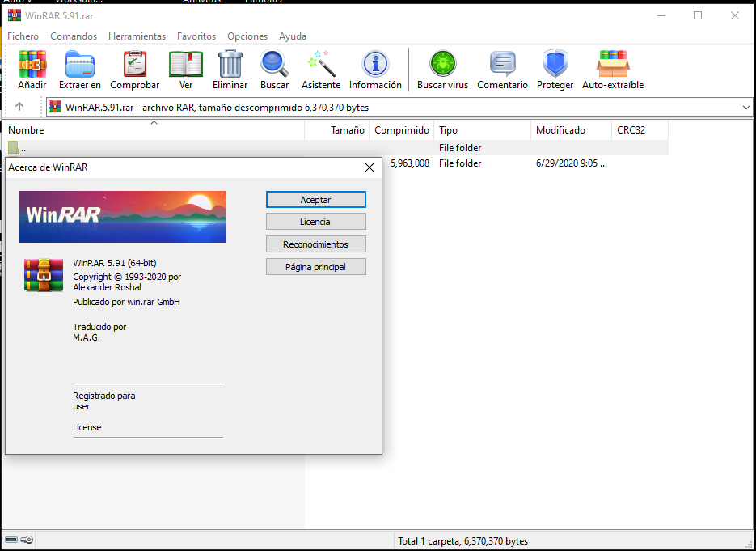Click the key password icon in status bar

tap(27, 540)
